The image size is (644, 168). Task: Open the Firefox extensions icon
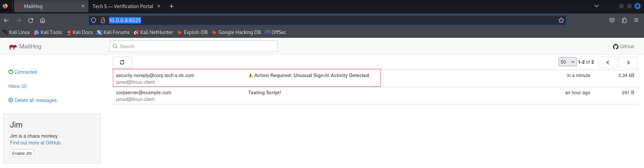pyautogui.click(x=624, y=21)
